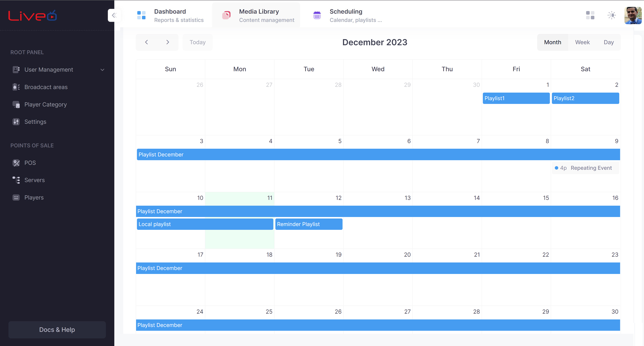
Task: Click the grid apps icon in header
Action: (590, 15)
